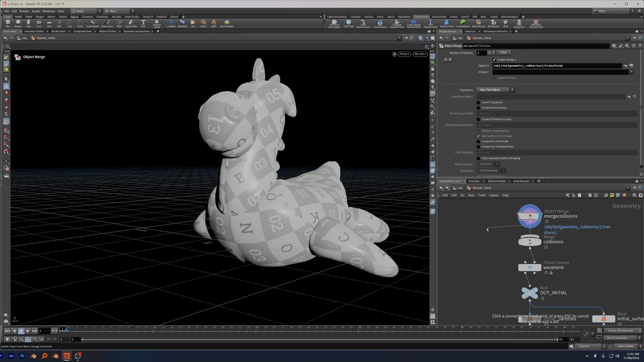Select the Curve Bezier shelf tool
This screenshot has width=644, height=362.
93,23
